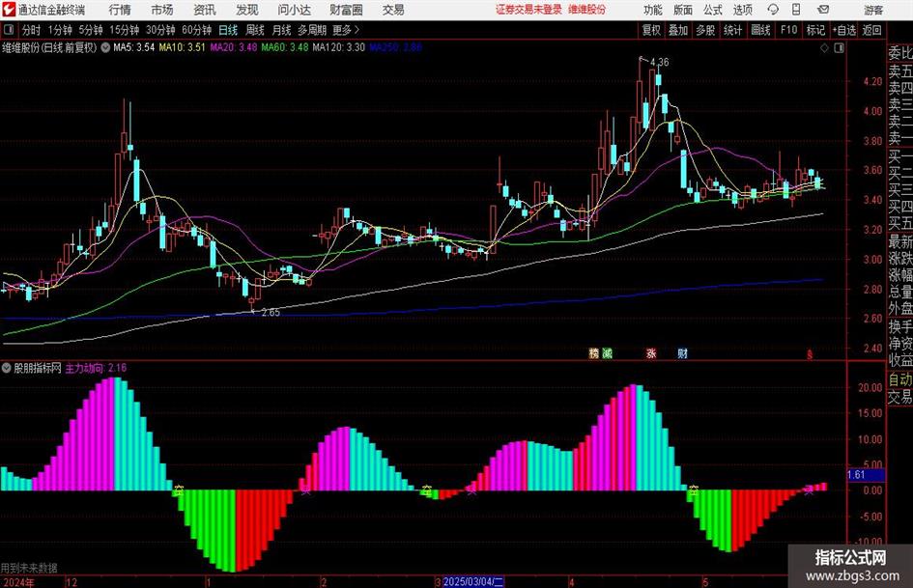Click the 标记 mark button
This screenshot has height=588, width=913.
click(x=815, y=30)
